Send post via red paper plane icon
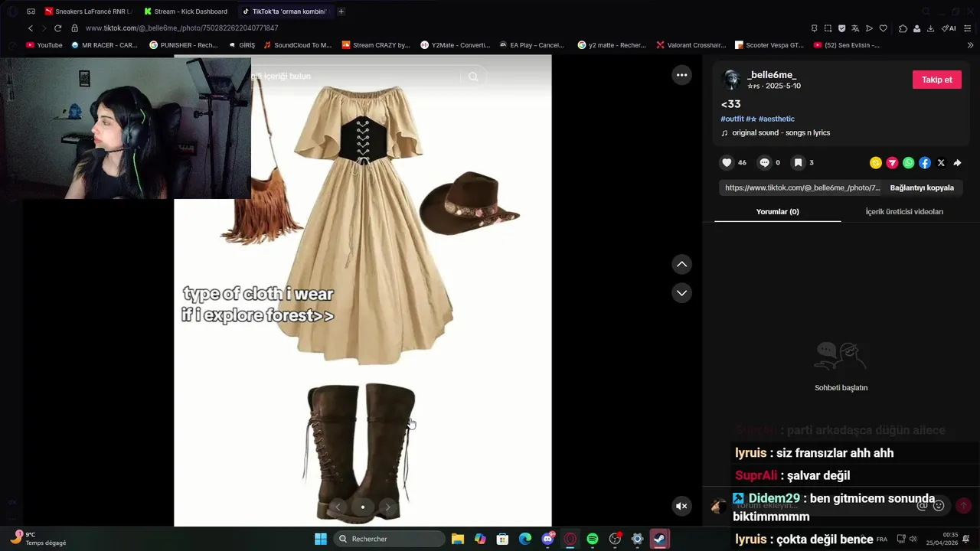The width and height of the screenshot is (980, 551). click(x=892, y=163)
